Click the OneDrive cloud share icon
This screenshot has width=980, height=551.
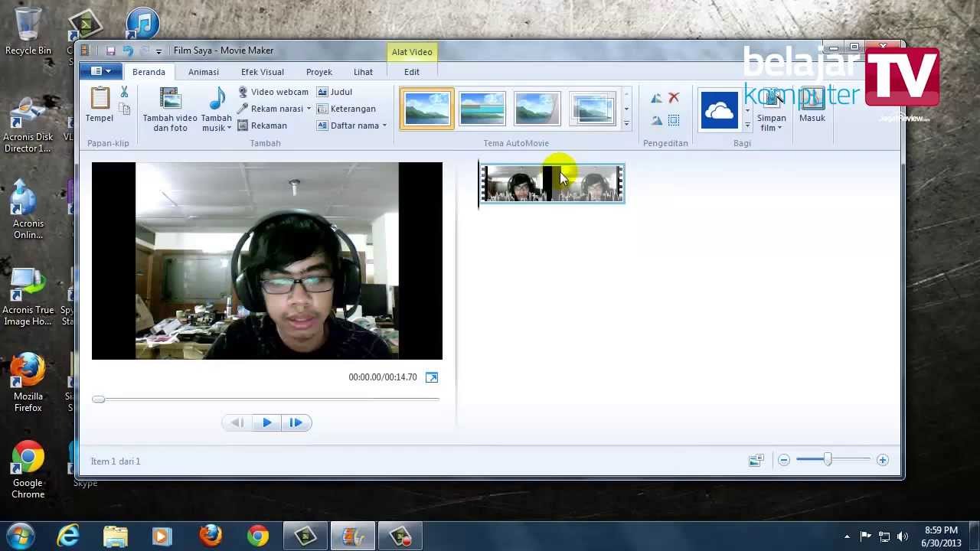click(x=719, y=110)
